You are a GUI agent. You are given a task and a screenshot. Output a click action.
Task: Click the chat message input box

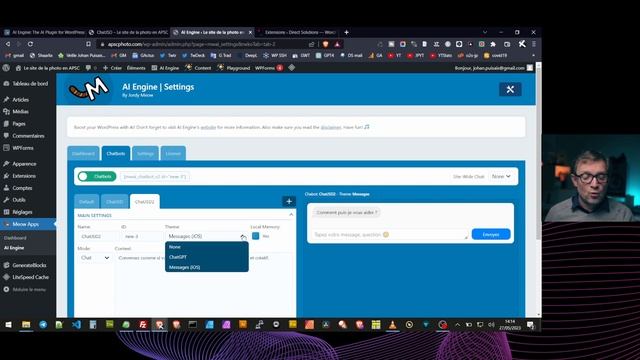[x=389, y=235]
